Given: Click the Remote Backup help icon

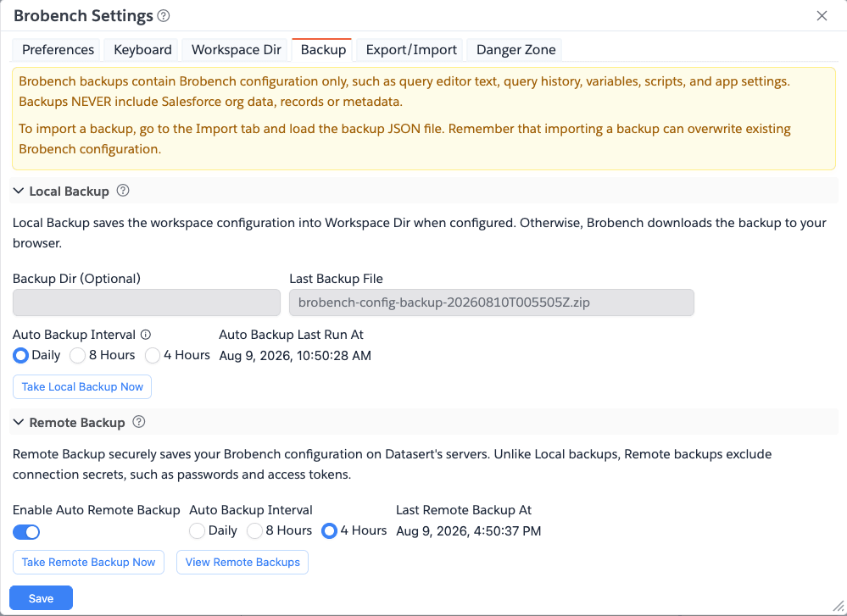Looking at the screenshot, I should pyautogui.click(x=139, y=422).
